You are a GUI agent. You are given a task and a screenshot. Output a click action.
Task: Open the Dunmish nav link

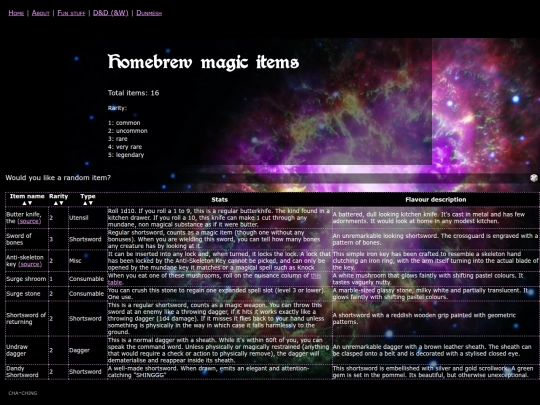(x=149, y=13)
